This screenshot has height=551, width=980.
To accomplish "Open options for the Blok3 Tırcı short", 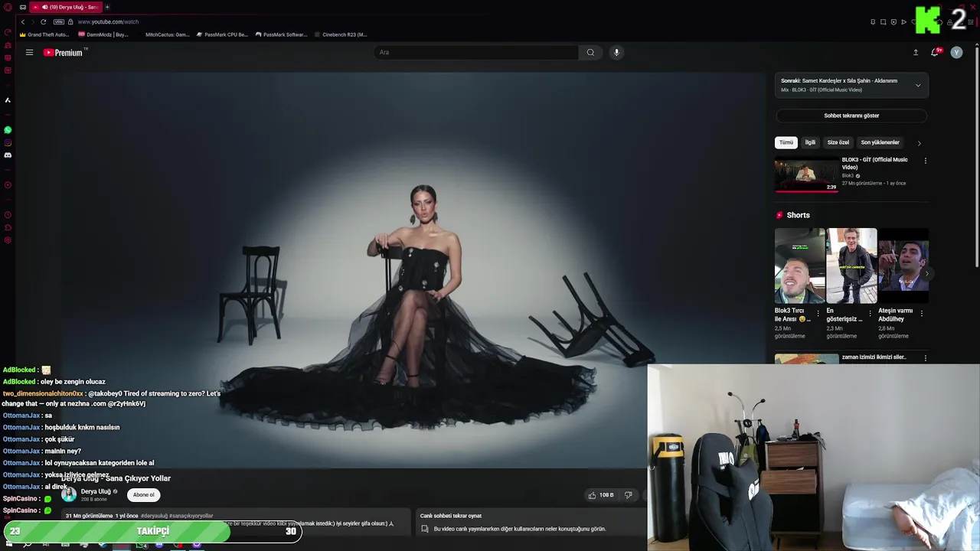I will click(x=818, y=314).
